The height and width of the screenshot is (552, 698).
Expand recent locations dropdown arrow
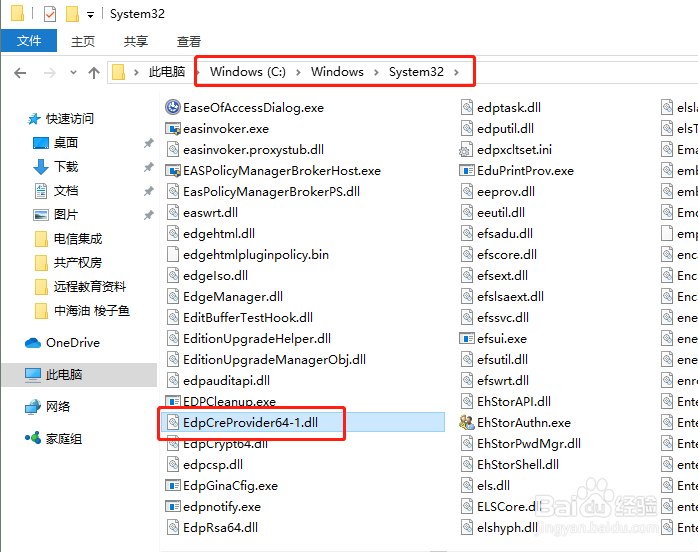tap(73, 72)
